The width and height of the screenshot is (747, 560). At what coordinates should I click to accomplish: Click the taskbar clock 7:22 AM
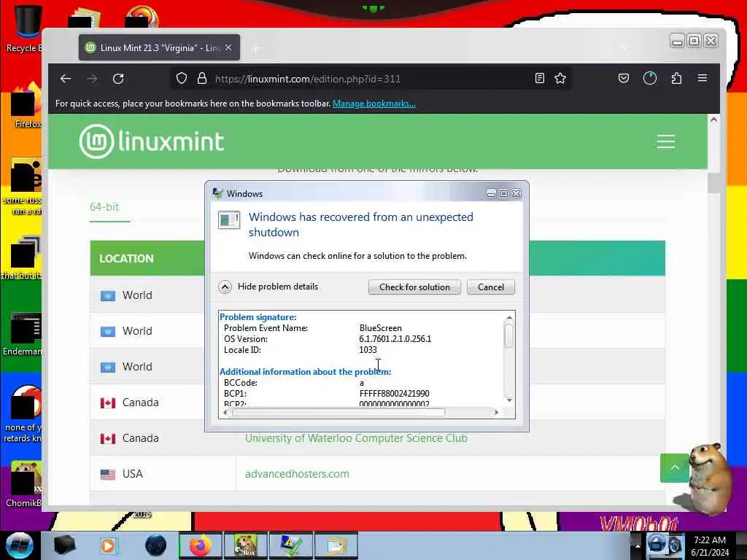pos(710,540)
